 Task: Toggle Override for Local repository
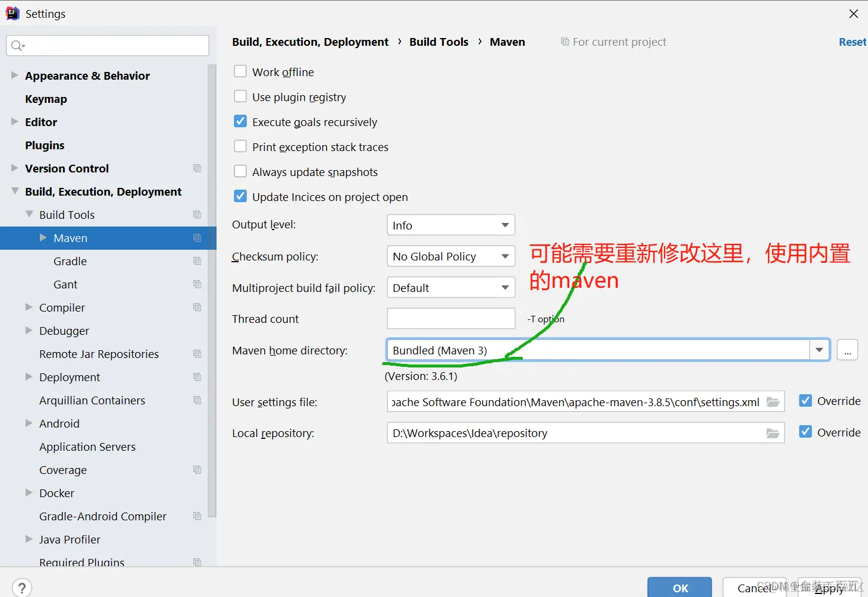806,432
